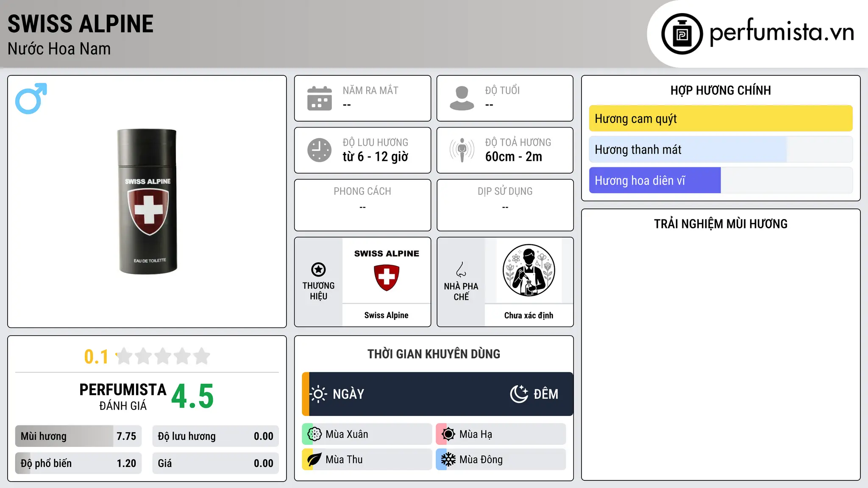Click the từ 6 - 12 giờ longevity value
Screen dimensions: 868x488
point(376,157)
